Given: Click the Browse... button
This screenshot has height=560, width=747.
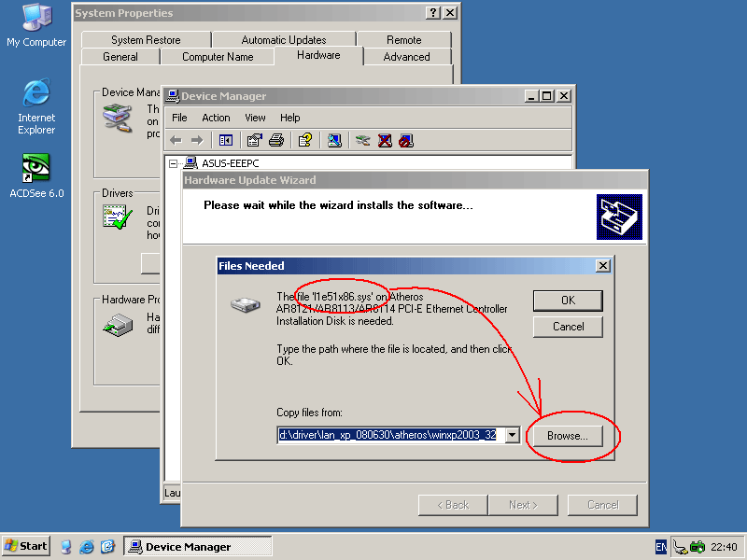Looking at the screenshot, I should pos(568,436).
